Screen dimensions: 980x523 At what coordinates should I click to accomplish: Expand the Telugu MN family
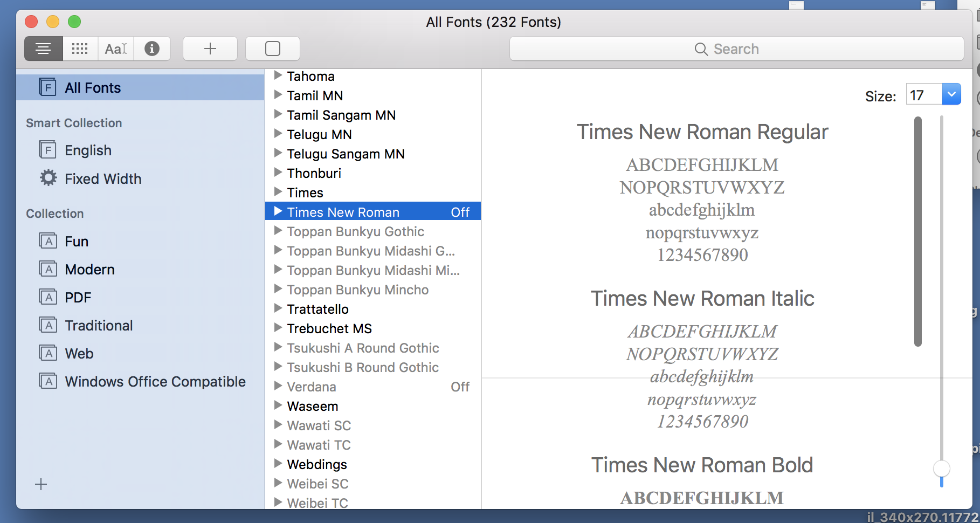278,134
